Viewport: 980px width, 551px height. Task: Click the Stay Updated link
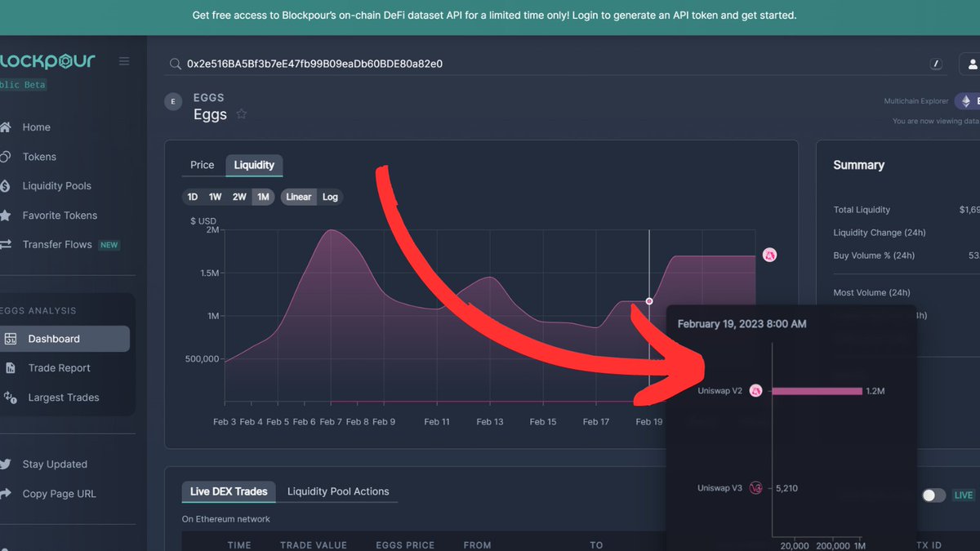(x=55, y=464)
